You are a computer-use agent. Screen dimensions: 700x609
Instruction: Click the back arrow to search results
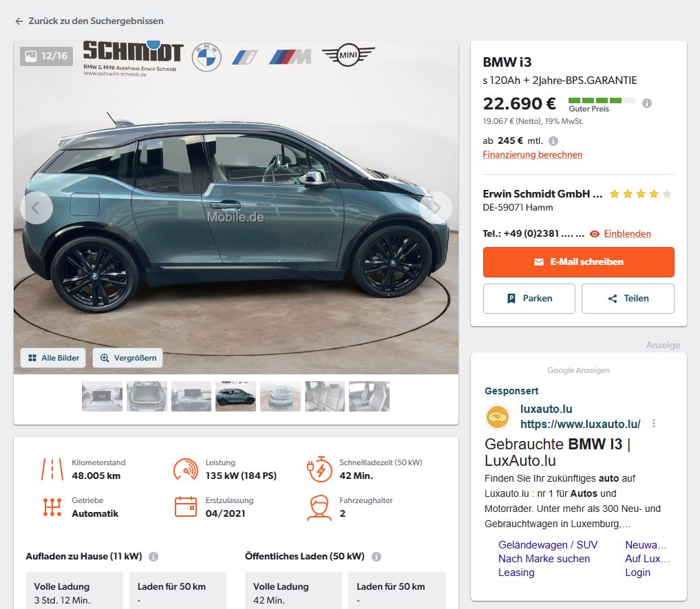[19, 21]
